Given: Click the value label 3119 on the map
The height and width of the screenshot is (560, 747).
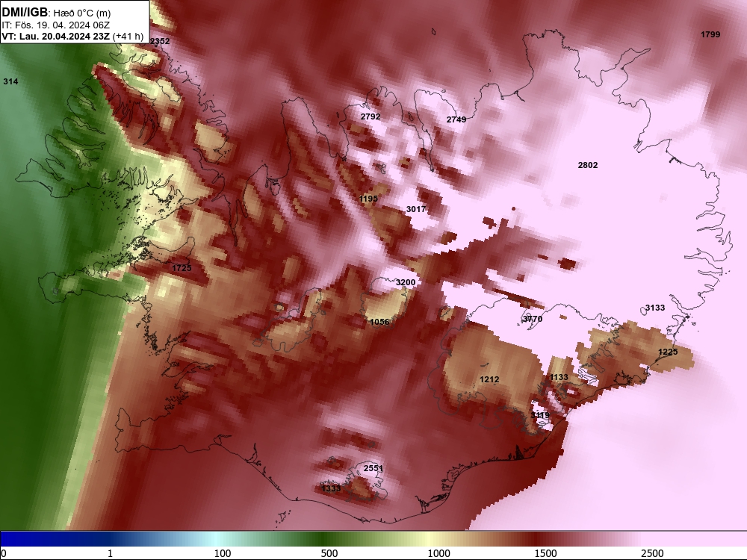Looking at the screenshot, I should (x=540, y=415).
